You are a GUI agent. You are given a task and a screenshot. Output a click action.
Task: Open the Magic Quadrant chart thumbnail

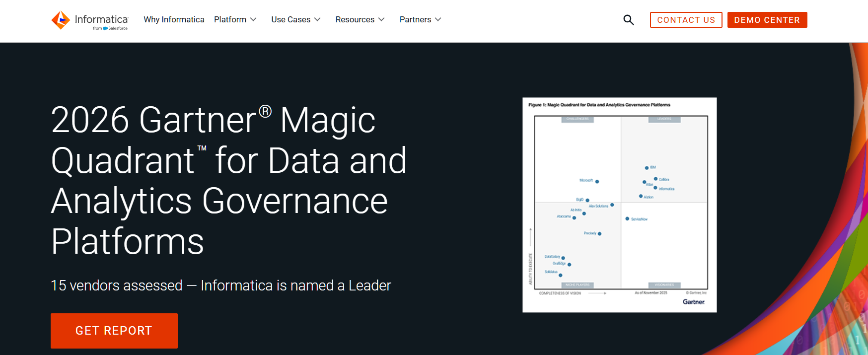tap(619, 205)
